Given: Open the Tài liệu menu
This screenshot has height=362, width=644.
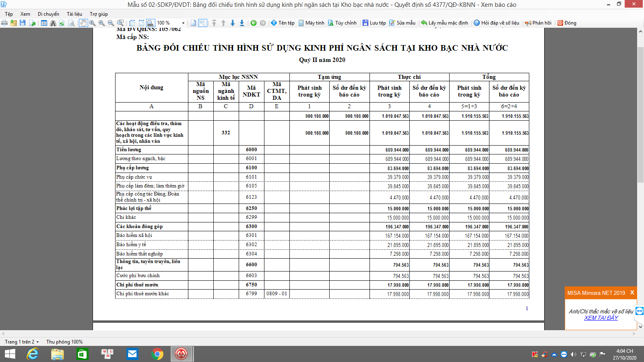Looking at the screenshot, I should (x=74, y=14).
